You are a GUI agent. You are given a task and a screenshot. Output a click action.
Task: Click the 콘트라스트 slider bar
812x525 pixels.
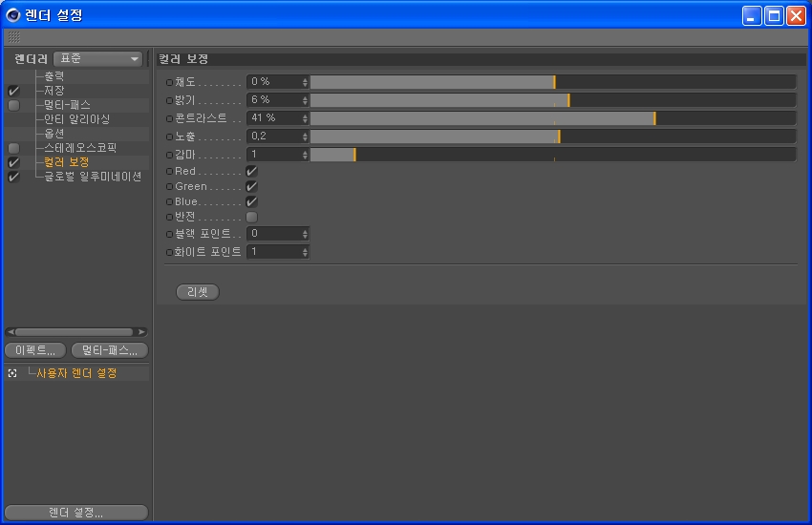(x=552, y=118)
